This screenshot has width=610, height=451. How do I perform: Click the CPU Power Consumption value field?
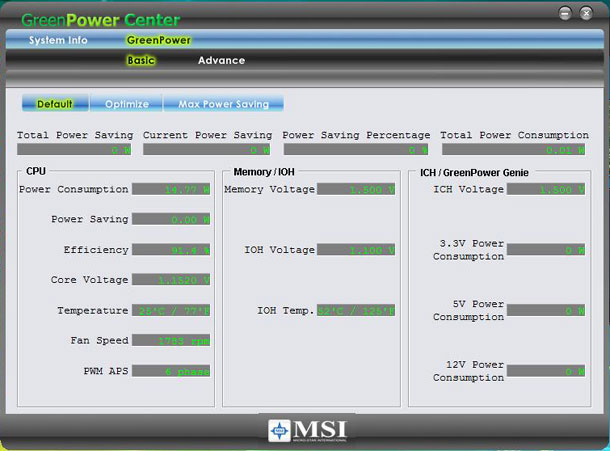[x=171, y=189]
